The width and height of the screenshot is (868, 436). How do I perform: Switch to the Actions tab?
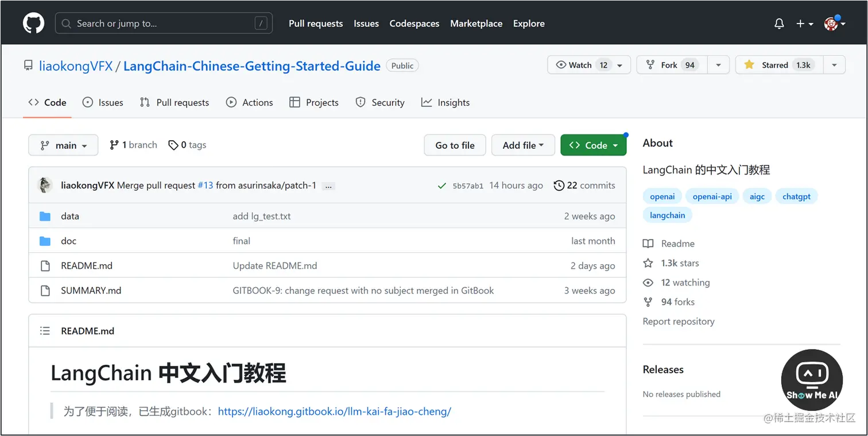250,102
